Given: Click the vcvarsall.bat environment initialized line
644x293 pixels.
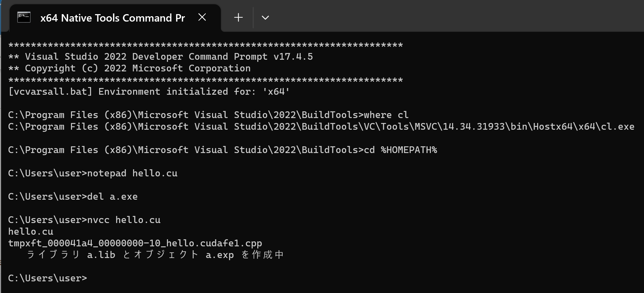Looking at the screenshot, I should (x=149, y=92).
